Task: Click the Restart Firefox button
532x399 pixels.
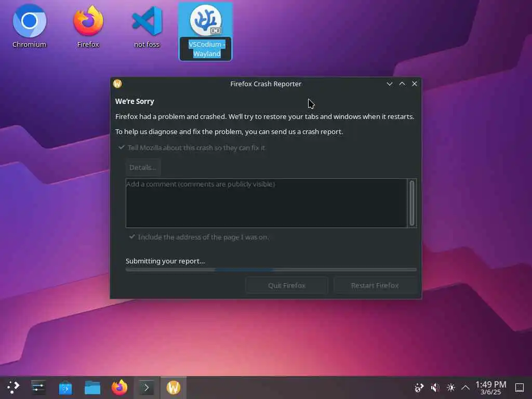Action: tap(375, 286)
